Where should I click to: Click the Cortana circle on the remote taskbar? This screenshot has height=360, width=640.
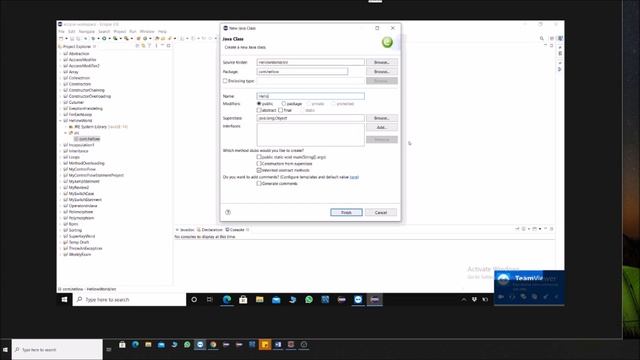(194, 300)
